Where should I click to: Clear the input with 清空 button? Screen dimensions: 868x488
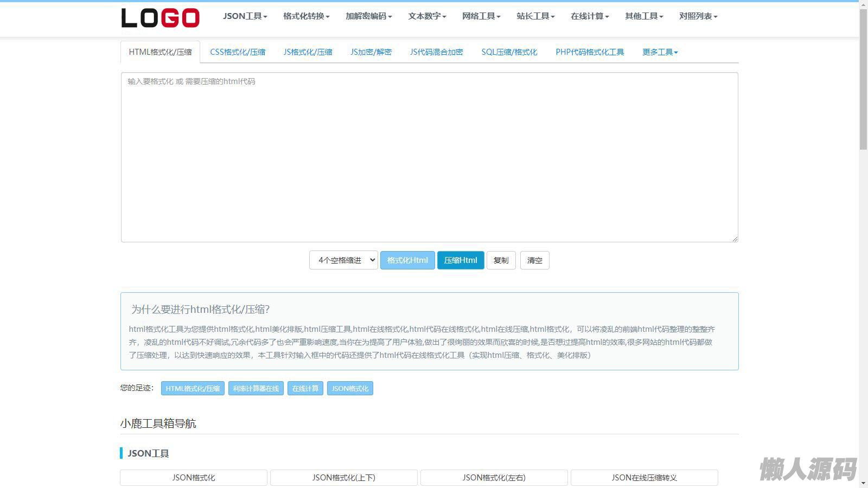pos(534,260)
